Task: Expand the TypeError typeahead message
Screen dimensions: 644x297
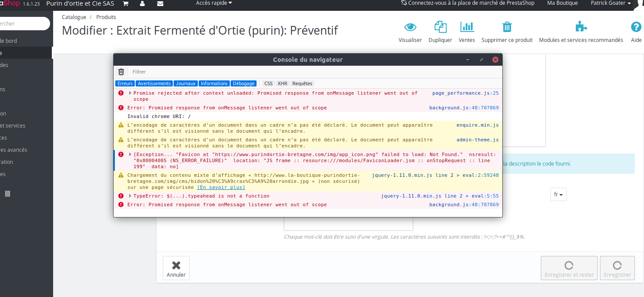Action: pyautogui.click(x=130, y=196)
